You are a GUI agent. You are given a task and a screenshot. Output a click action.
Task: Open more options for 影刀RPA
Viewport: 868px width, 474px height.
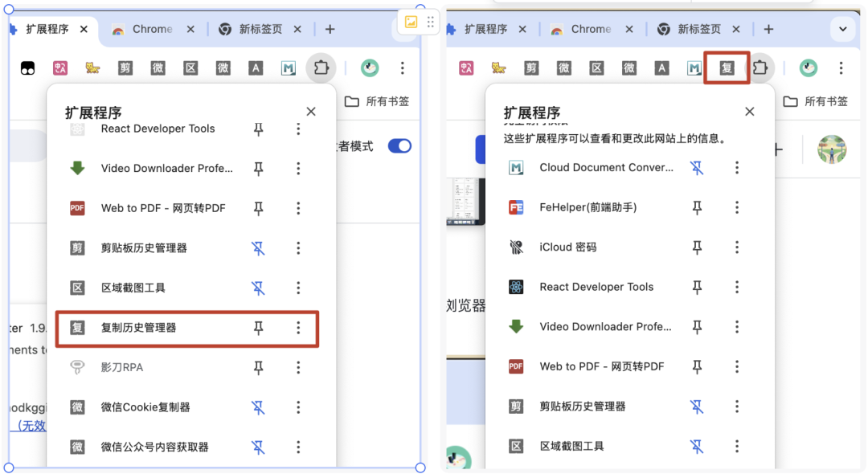pyautogui.click(x=298, y=368)
